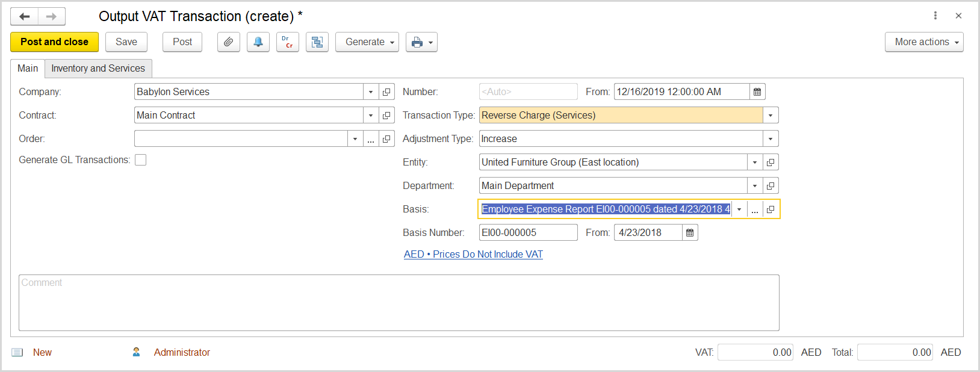This screenshot has height=372, width=980.
Task: Open the document structure icon
Action: click(317, 42)
